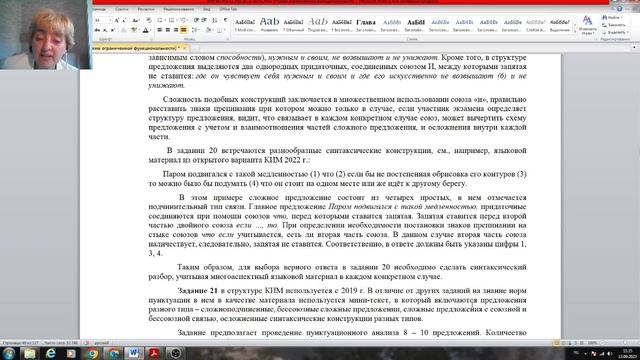
Task: Apply the 'Название' style
Action: pos(269,25)
